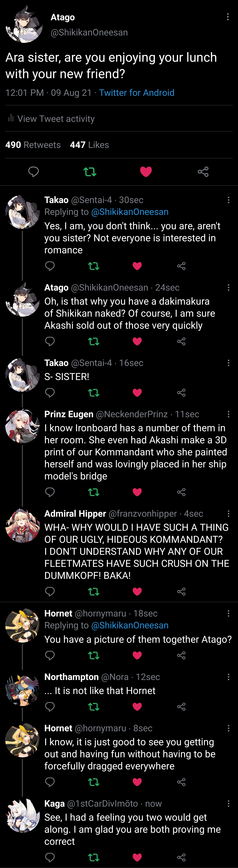Toggle like on Hornet's picture question

click(x=137, y=655)
